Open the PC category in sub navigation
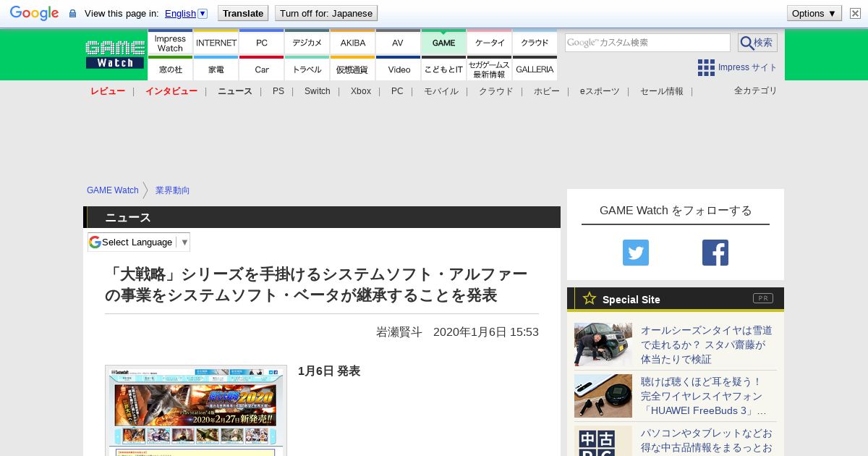Screen dimensions: 868x456 pos(397,91)
